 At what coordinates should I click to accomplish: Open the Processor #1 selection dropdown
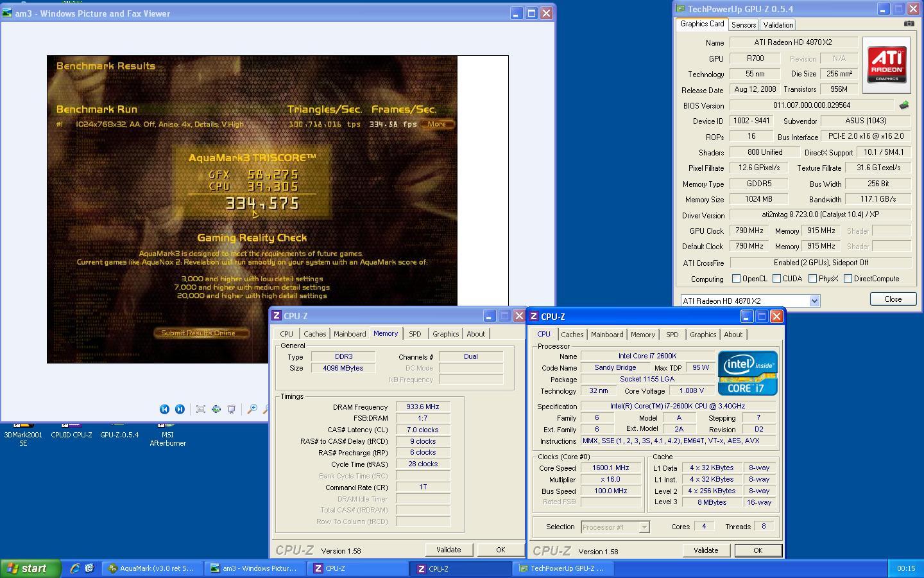point(644,527)
